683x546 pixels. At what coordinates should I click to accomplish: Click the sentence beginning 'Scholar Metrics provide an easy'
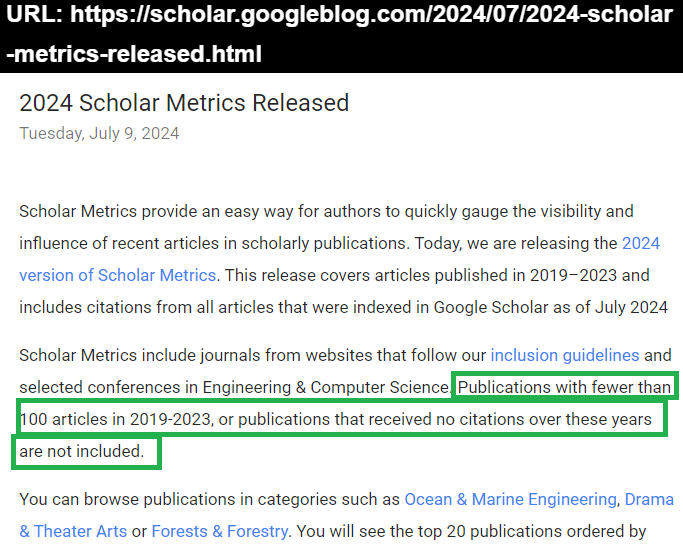(x=326, y=211)
